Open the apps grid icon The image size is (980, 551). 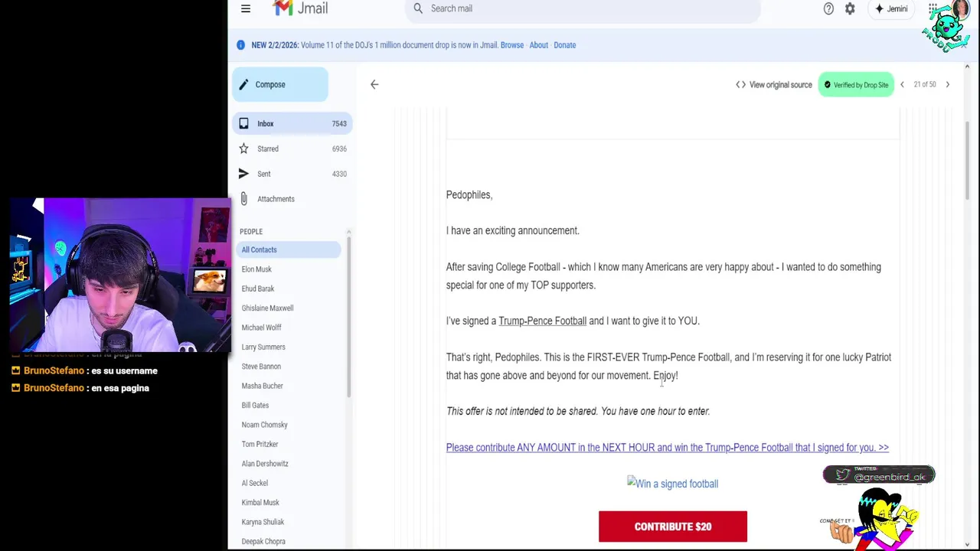point(933,8)
